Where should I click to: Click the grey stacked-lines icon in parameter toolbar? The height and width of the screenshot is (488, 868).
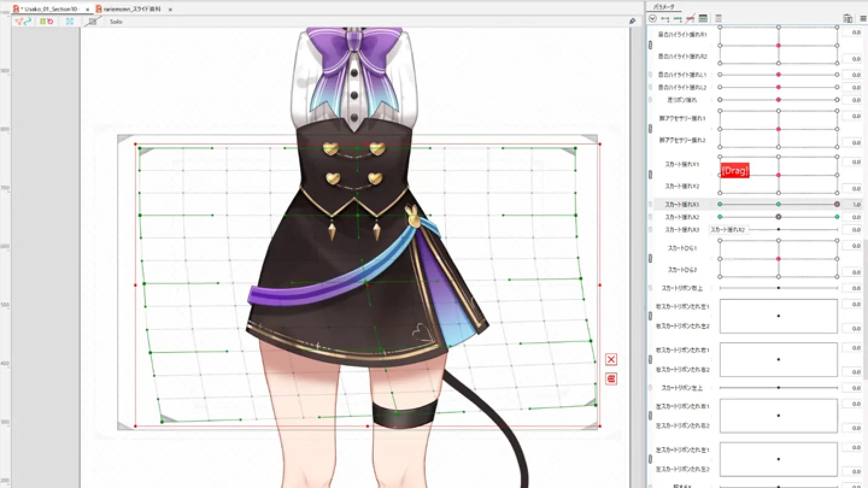719,19
